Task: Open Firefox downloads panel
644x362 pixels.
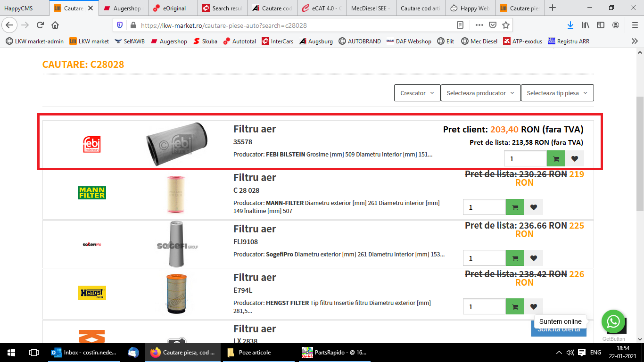Action: 570,25
